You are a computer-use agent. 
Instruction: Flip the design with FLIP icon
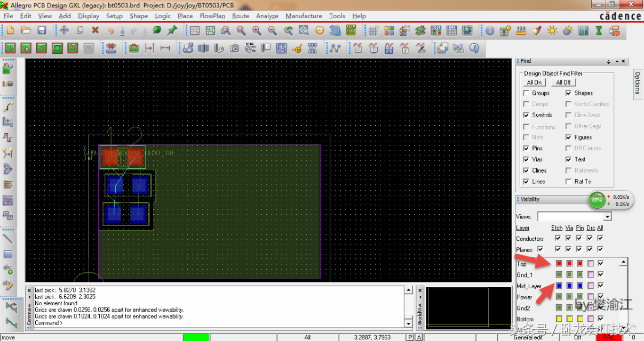click(x=351, y=31)
